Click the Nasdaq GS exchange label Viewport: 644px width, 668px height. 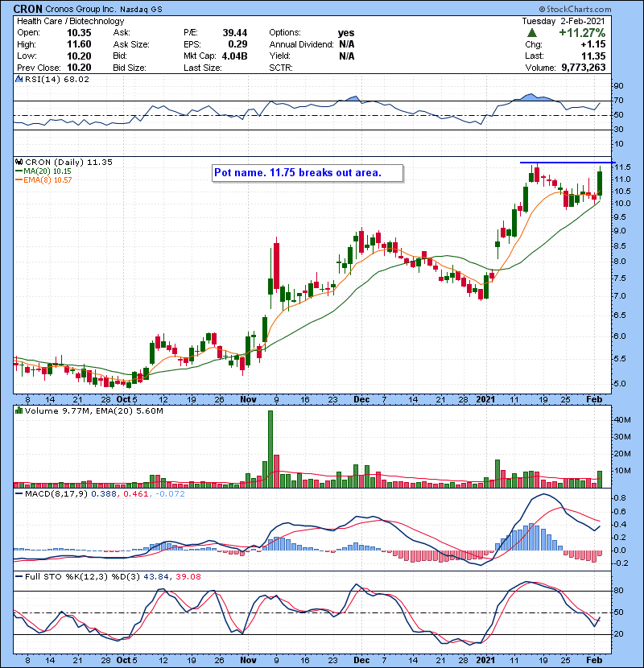(x=141, y=10)
